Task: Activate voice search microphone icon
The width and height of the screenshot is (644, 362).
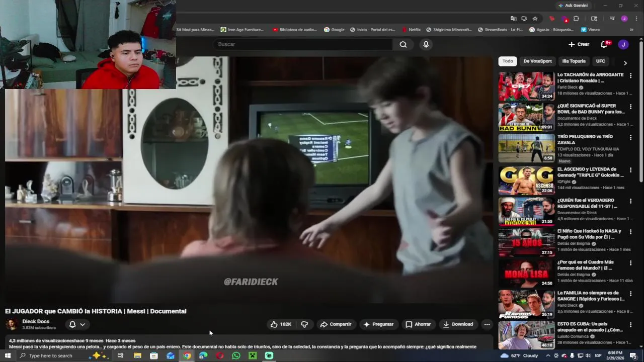Action: tap(426, 44)
